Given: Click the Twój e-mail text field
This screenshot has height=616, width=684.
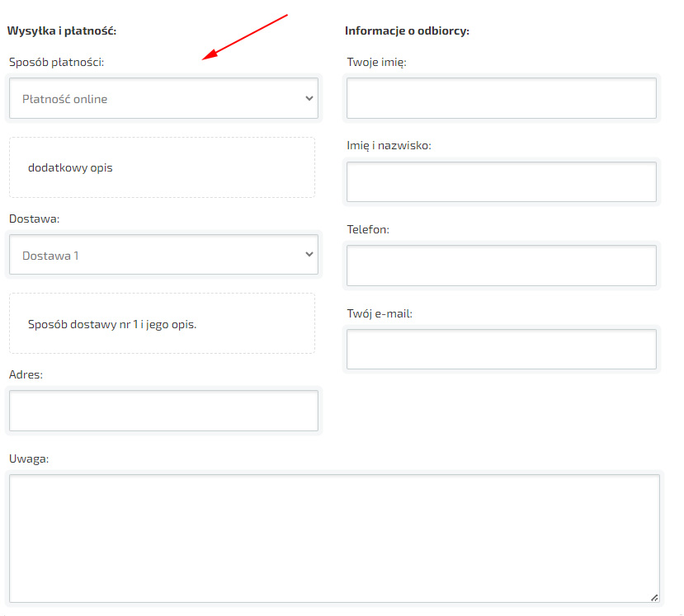Looking at the screenshot, I should click(501, 350).
